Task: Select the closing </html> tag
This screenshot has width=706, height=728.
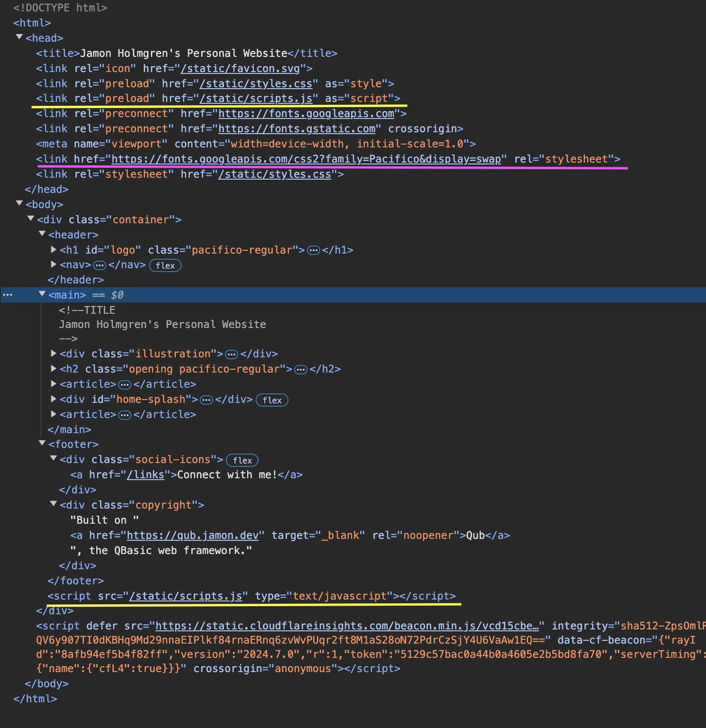Action: (35, 699)
